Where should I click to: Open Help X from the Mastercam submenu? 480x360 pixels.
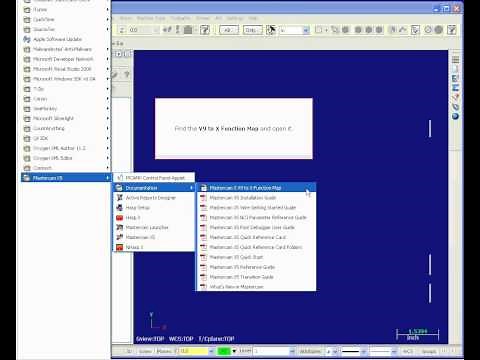[x=154, y=218]
